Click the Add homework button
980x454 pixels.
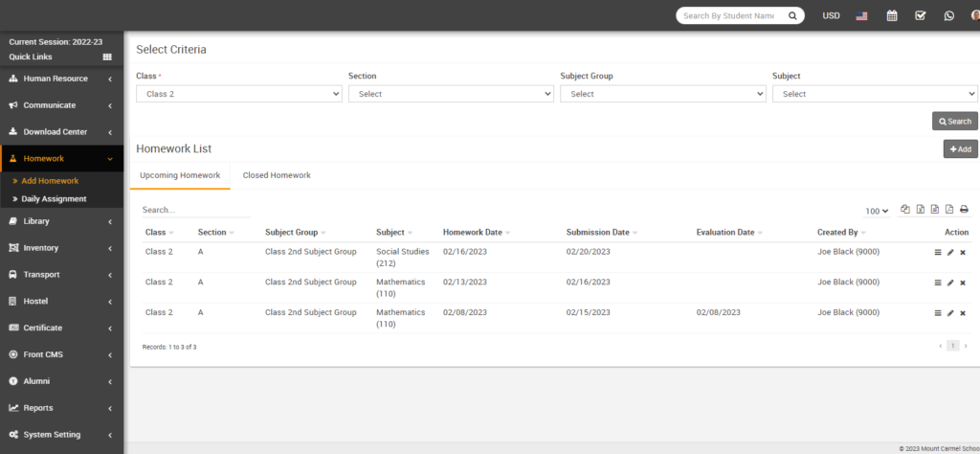point(961,148)
